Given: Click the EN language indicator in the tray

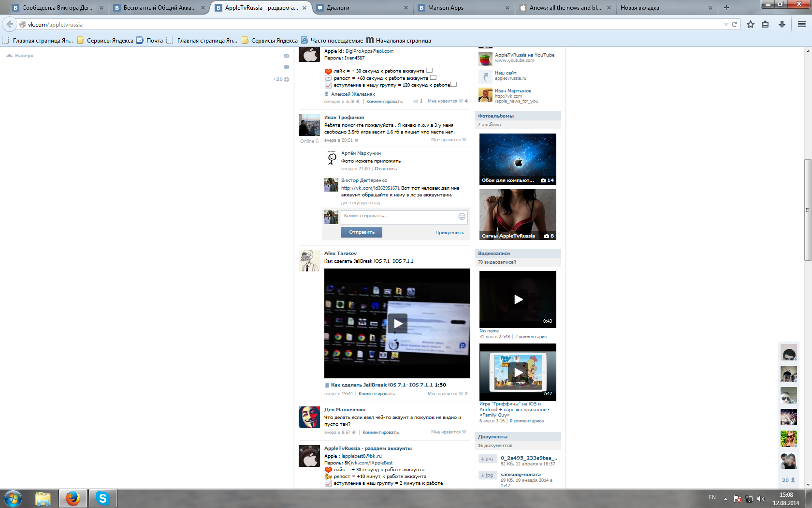Looking at the screenshot, I should (x=712, y=497).
